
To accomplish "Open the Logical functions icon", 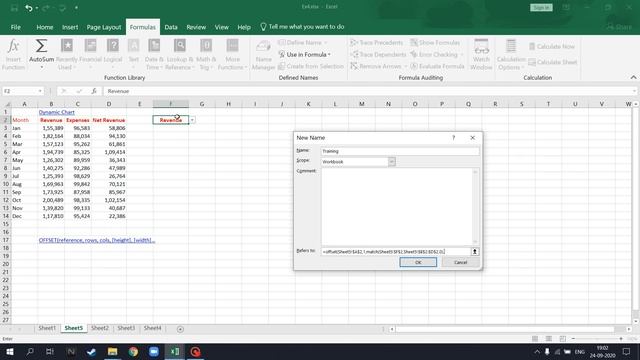I will 113,45.
